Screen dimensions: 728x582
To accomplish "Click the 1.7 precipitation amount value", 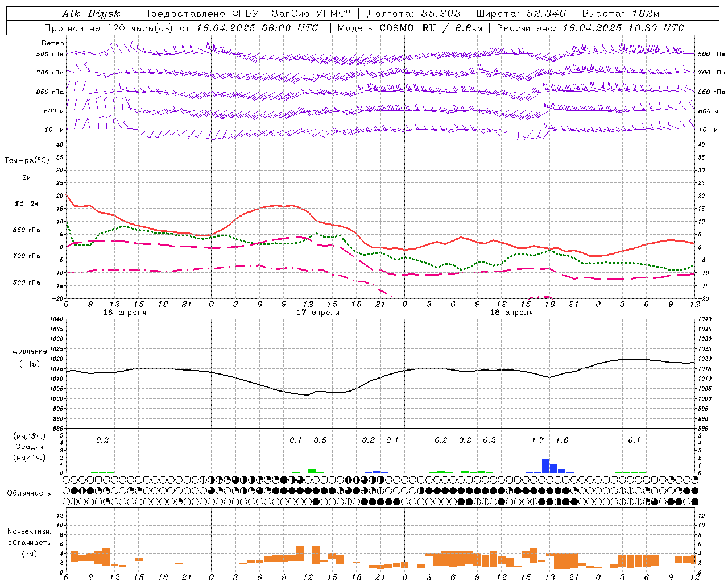I will pyautogui.click(x=537, y=440).
